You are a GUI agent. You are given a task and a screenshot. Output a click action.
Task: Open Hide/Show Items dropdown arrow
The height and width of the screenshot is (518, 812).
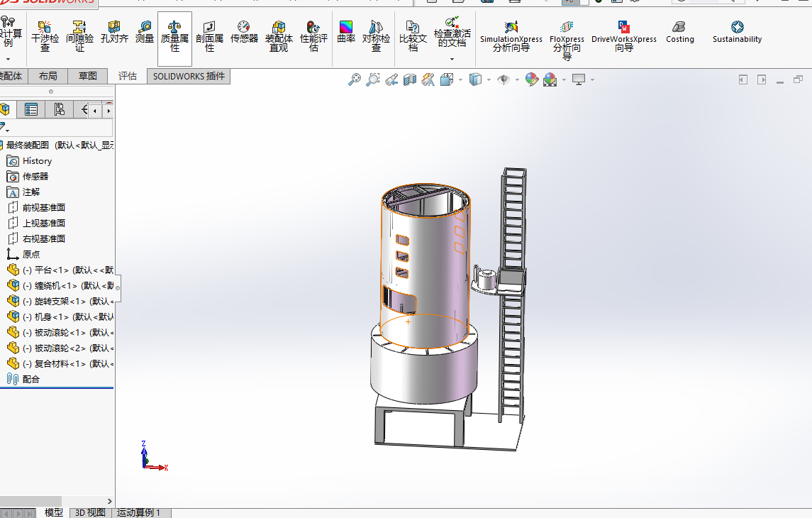[517, 79]
